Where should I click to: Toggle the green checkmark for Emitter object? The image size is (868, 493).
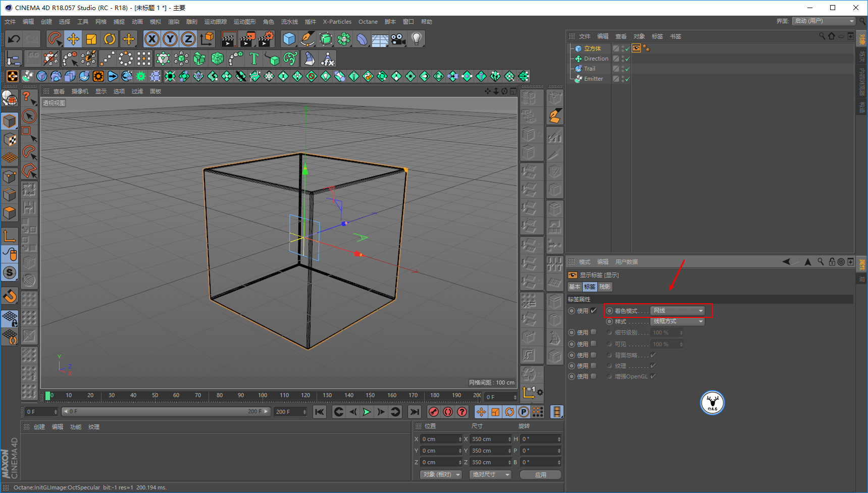click(x=628, y=79)
